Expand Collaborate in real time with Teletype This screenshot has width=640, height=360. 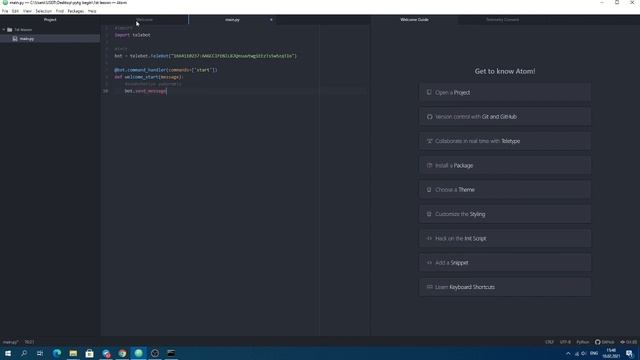click(x=505, y=141)
